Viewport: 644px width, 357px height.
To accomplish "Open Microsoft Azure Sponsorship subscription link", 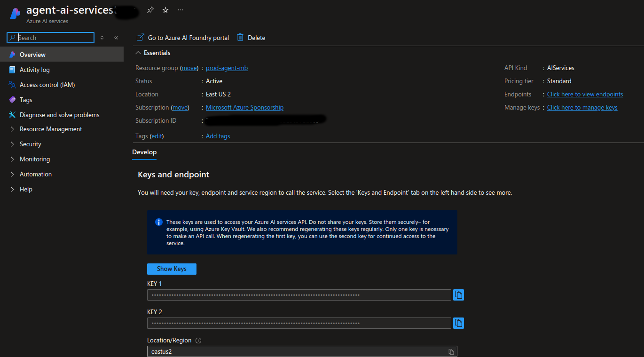I will click(244, 107).
